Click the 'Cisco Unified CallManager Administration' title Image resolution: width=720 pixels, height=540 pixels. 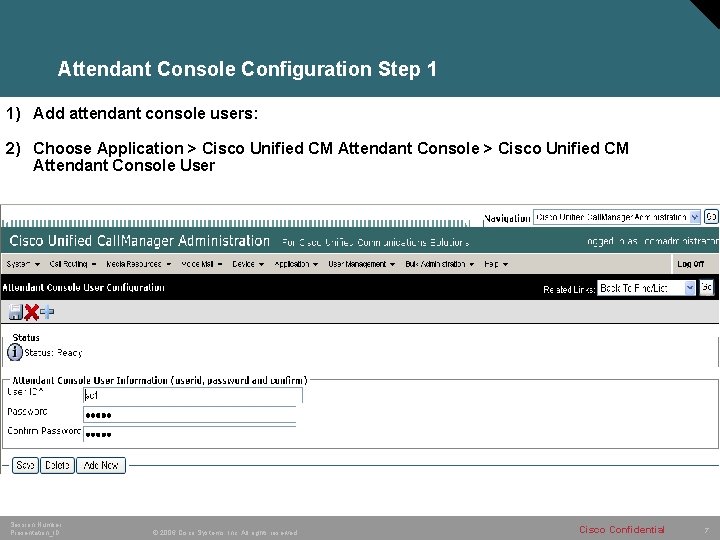point(140,241)
